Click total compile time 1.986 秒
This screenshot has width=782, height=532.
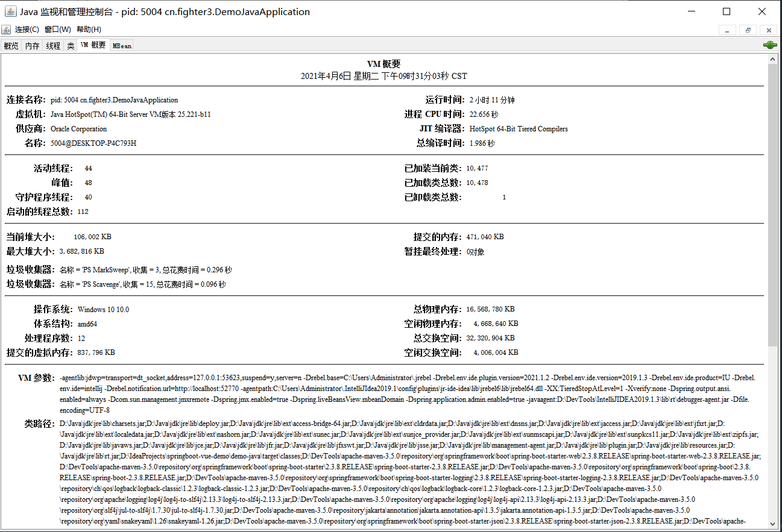(x=482, y=143)
